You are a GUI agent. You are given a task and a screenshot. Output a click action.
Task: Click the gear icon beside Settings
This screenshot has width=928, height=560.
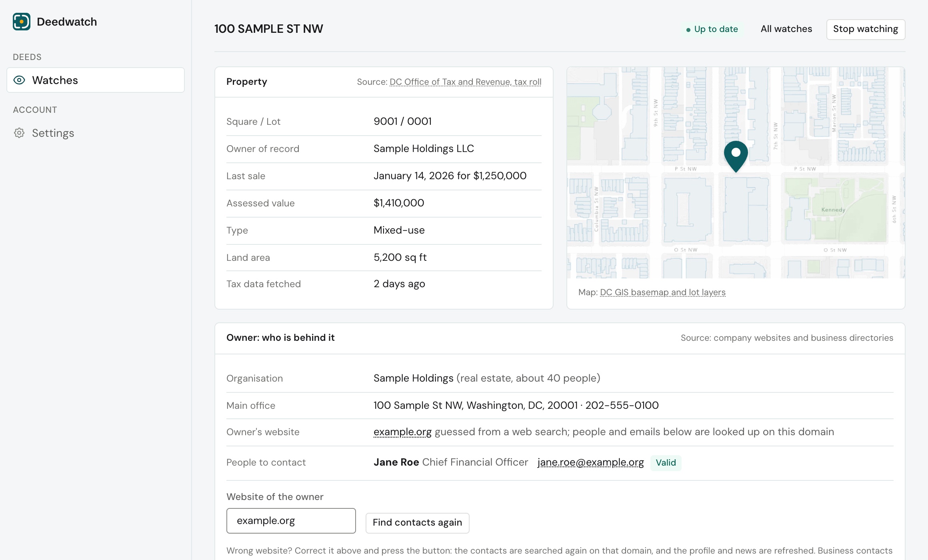tap(19, 133)
